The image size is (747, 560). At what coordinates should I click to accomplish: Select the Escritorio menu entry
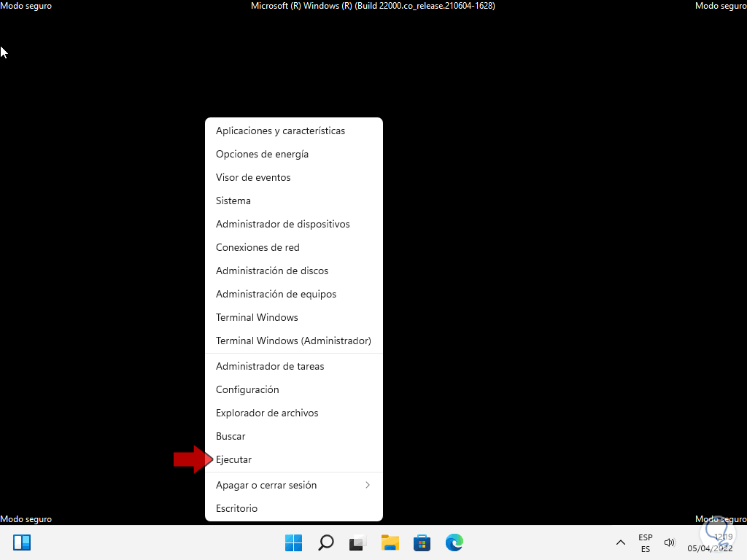click(294, 508)
